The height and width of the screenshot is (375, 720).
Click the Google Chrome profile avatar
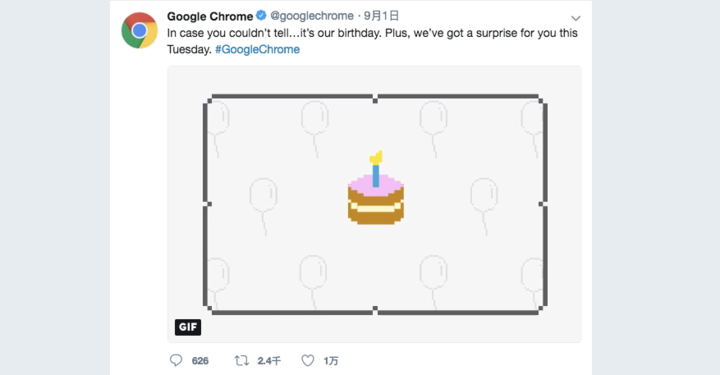click(x=140, y=30)
